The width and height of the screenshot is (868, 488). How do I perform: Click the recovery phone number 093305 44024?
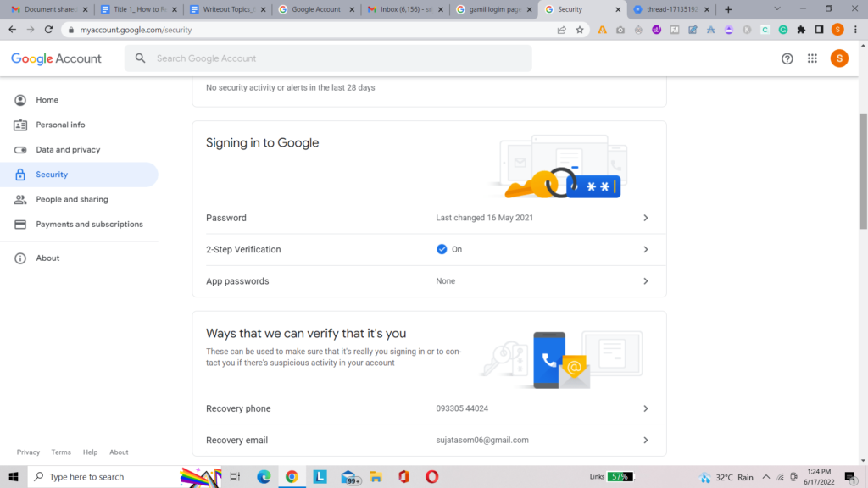(462, 408)
